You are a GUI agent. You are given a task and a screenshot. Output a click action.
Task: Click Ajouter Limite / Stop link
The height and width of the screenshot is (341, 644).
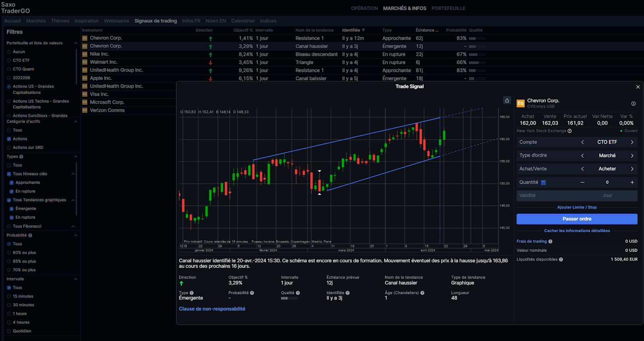[577, 208]
